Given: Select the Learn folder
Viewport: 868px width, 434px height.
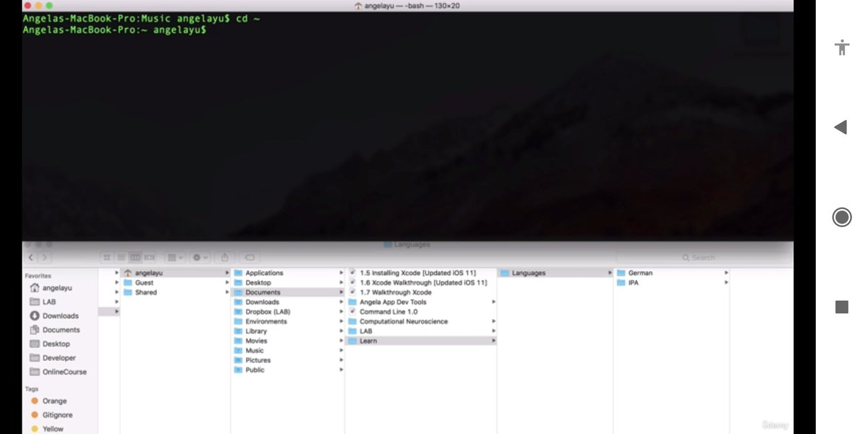Looking at the screenshot, I should pyautogui.click(x=422, y=341).
